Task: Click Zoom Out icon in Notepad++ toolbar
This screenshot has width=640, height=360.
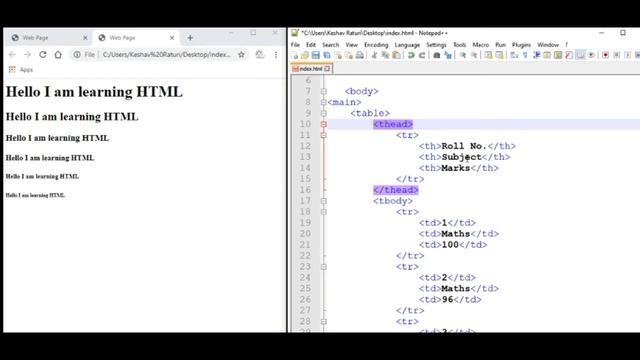Action: tap(473, 55)
